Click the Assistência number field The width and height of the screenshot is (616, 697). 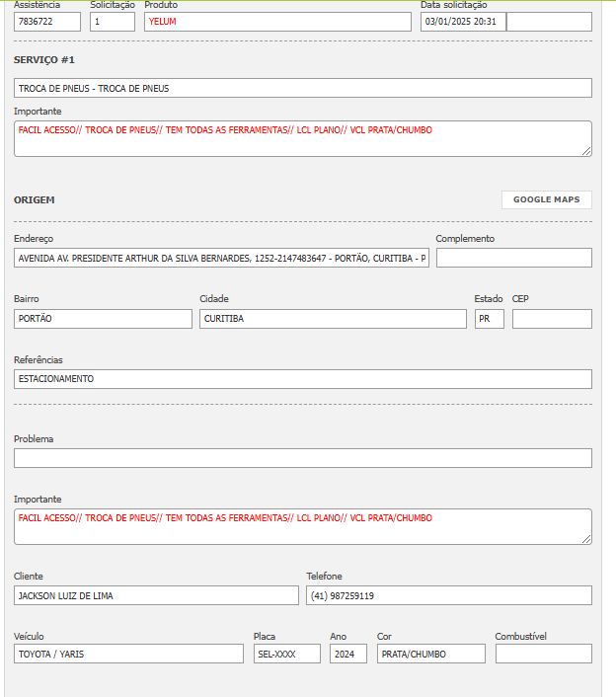[x=47, y=22]
